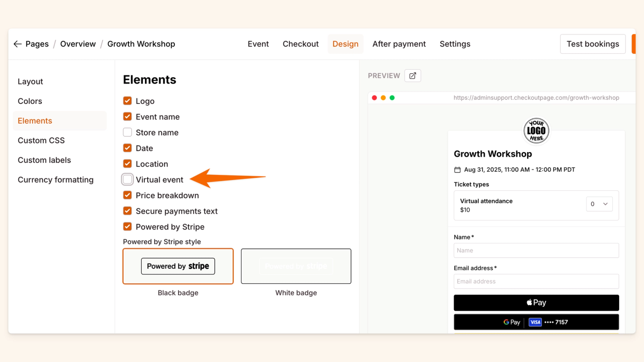The height and width of the screenshot is (362, 644).
Task: Click the Growth Workshop heading in preview
Action: point(493,154)
